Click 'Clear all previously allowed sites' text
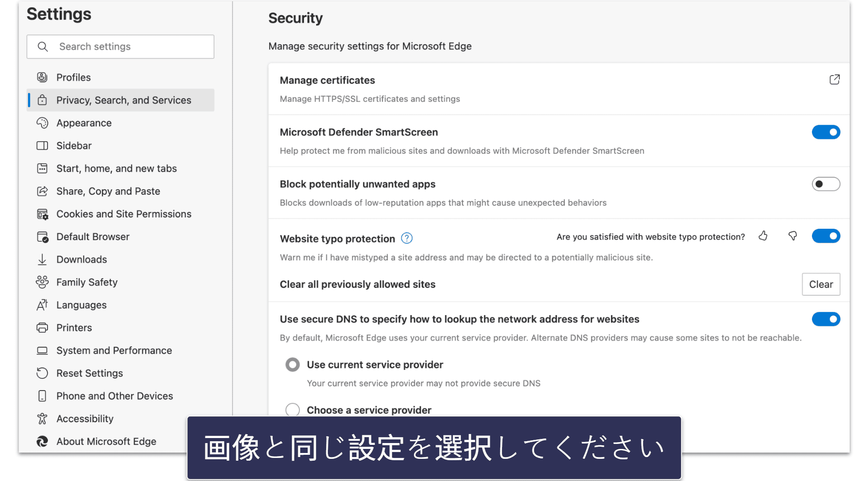The width and height of the screenshot is (868, 481). tap(357, 284)
